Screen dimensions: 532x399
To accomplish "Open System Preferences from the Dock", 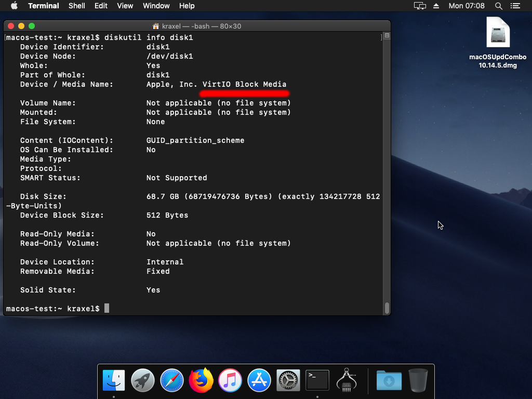I will [x=288, y=380].
